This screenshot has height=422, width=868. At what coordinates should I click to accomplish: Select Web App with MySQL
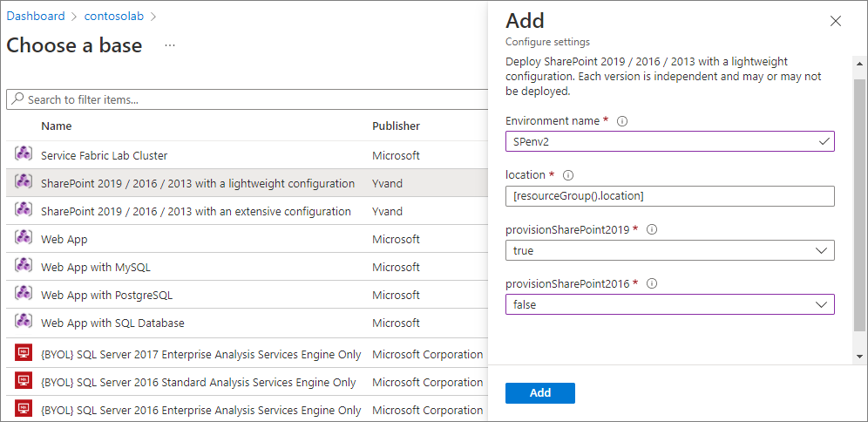pyautogui.click(x=96, y=268)
